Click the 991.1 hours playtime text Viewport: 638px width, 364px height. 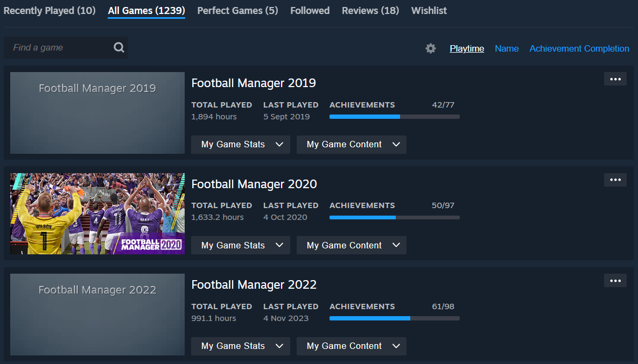214,318
